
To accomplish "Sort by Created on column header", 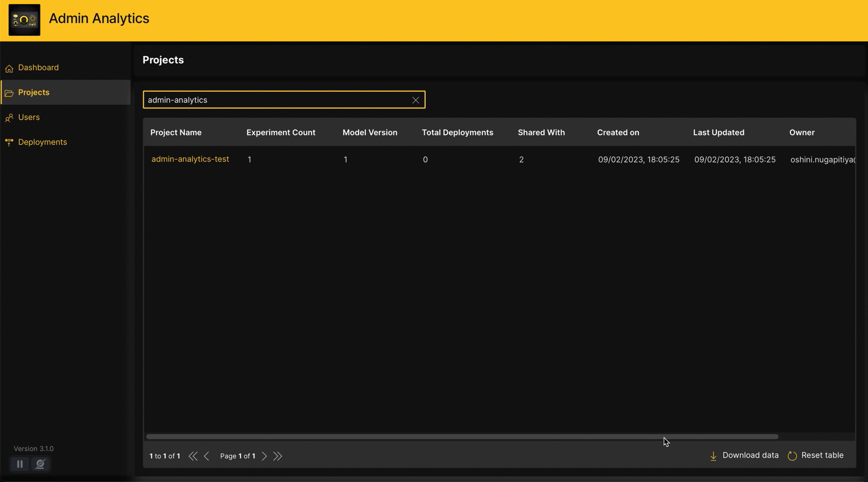I will (x=618, y=132).
